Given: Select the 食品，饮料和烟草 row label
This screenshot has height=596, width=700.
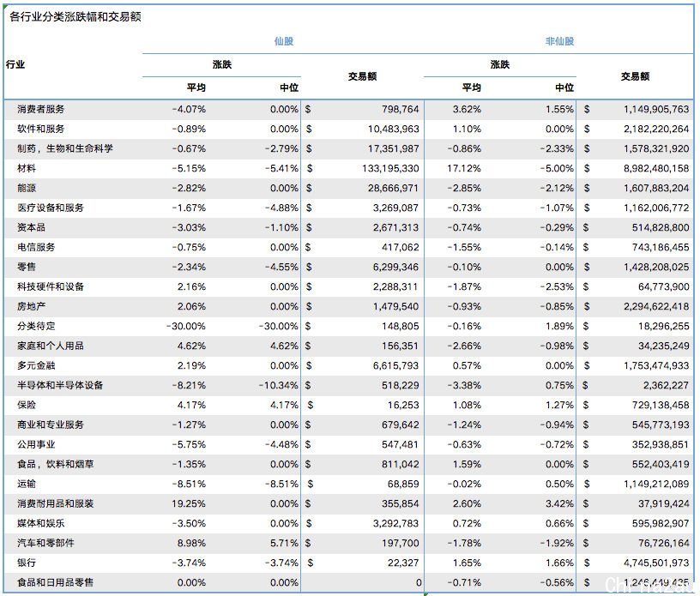Looking at the screenshot, I should (56, 464).
